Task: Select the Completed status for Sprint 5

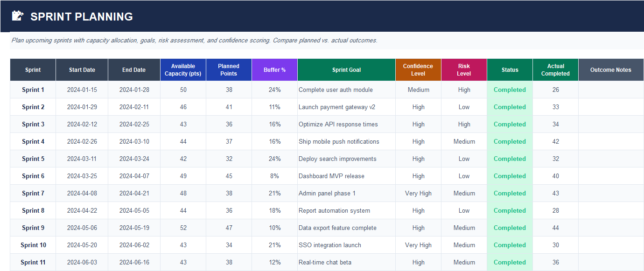Action: (x=510, y=159)
